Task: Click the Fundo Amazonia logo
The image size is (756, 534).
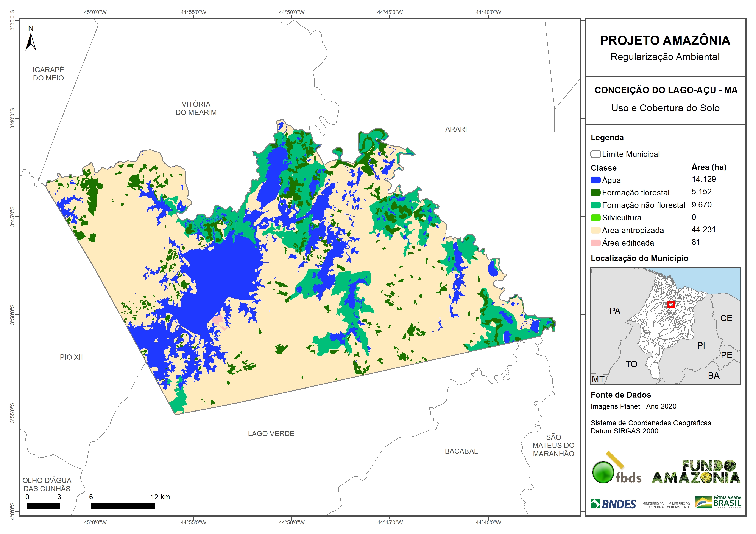Action: (696, 472)
